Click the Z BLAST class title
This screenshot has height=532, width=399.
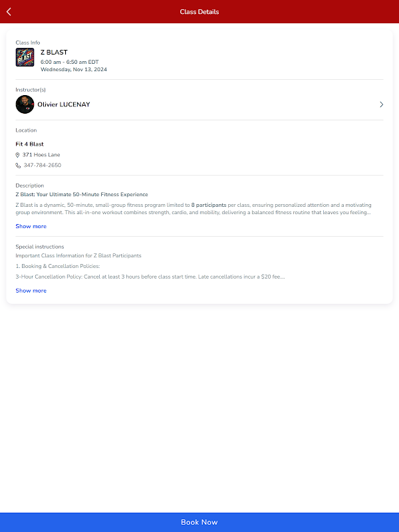point(54,52)
